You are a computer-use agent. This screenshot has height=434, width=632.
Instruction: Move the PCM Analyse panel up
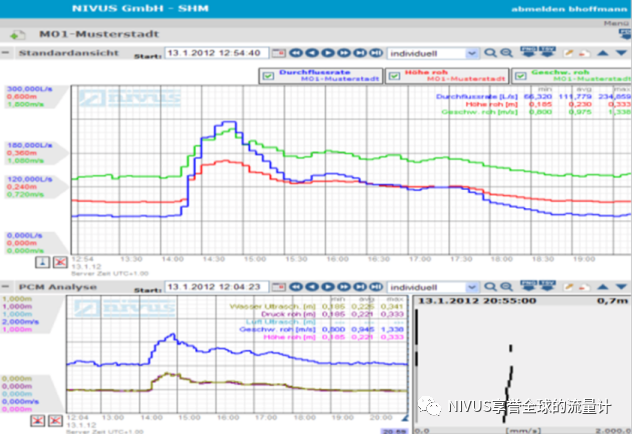pos(603,285)
